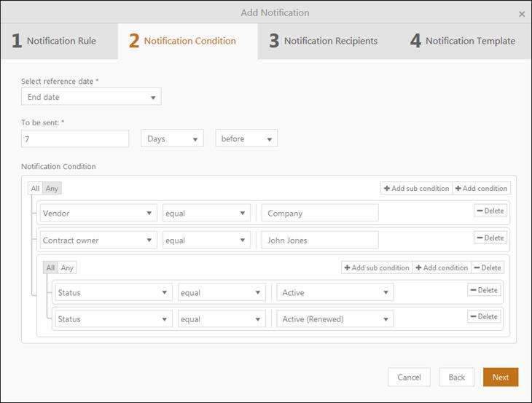Click the To be sent number field

(75, 139)
